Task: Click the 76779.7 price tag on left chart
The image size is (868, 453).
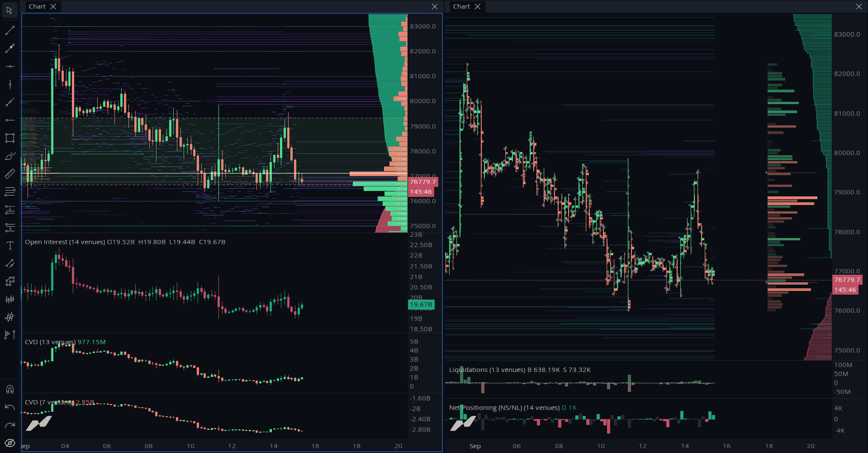Action: (423, 182)
